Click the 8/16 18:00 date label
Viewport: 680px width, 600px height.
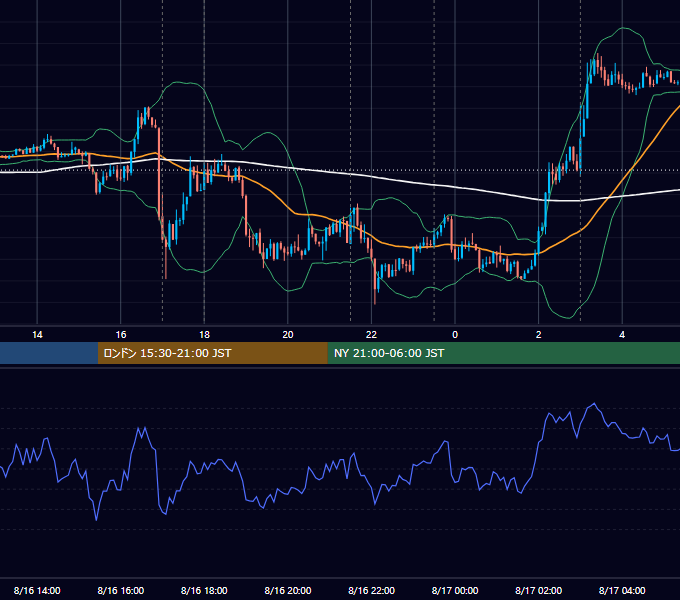pyautogui.click(x=204, y=590)
